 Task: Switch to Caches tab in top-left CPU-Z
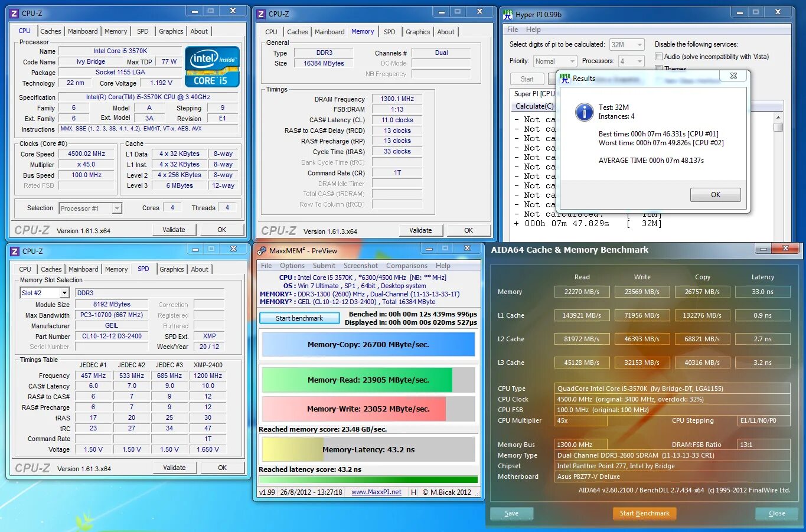tap(51, 31)
